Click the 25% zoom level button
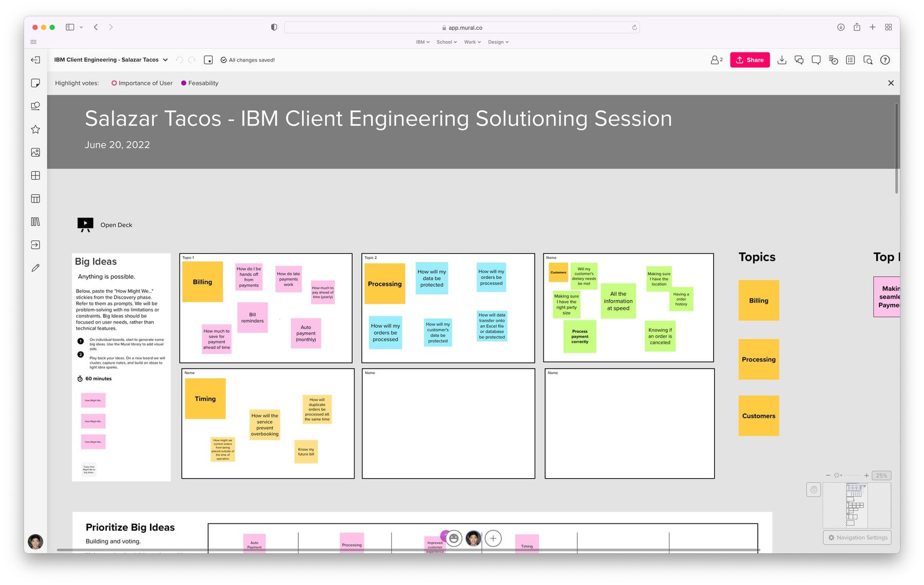The width and height of the screenshot is (924, 585). tap(881, 476)
